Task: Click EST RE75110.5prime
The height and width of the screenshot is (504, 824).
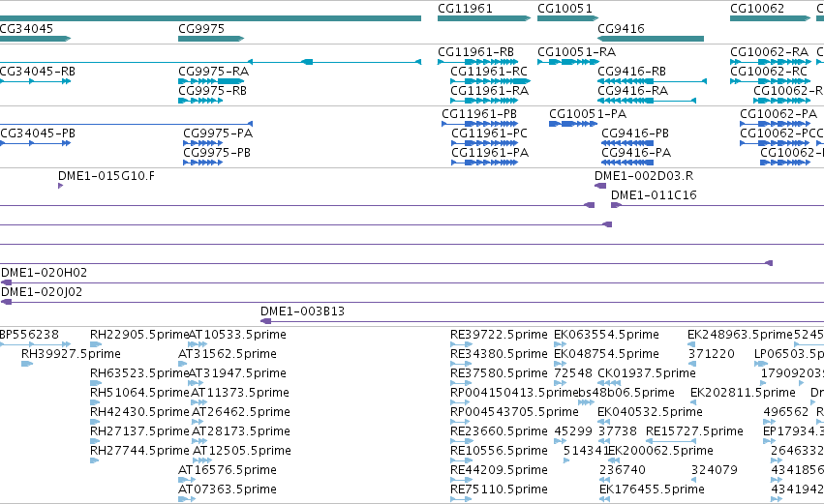Action: [x=500, y=489]
